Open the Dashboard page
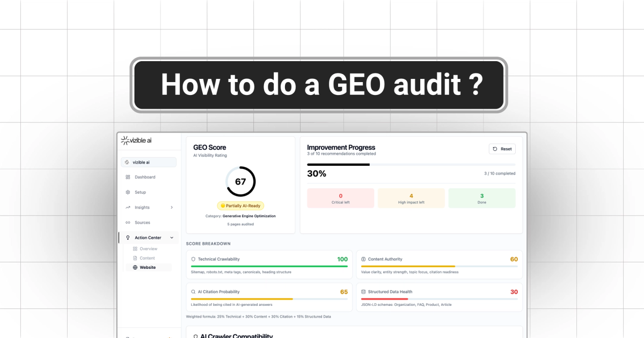The width and height of the screenshot is (644, 338). pos(145,177)
